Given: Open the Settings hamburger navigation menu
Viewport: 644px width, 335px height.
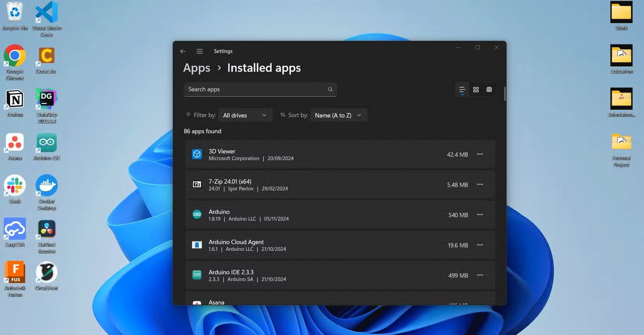Looking at the screenshot, I should [x=199, y=51].
